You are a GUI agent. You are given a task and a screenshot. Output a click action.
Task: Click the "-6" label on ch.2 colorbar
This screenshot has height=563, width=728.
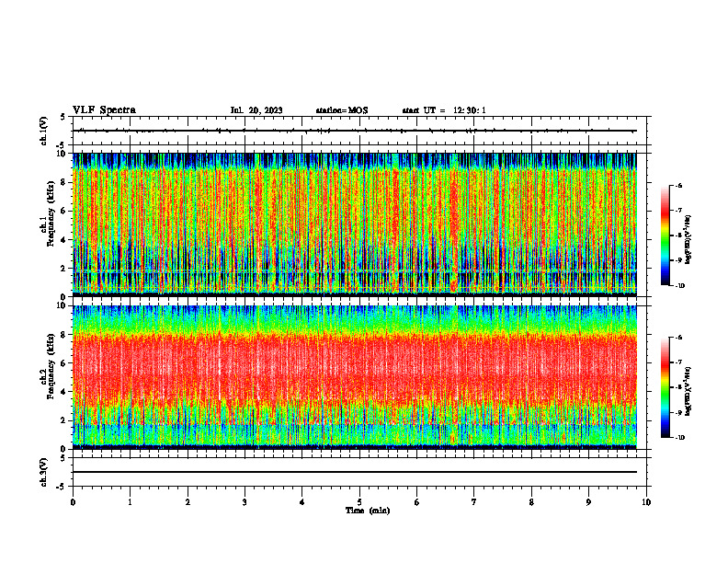(678, 338)
